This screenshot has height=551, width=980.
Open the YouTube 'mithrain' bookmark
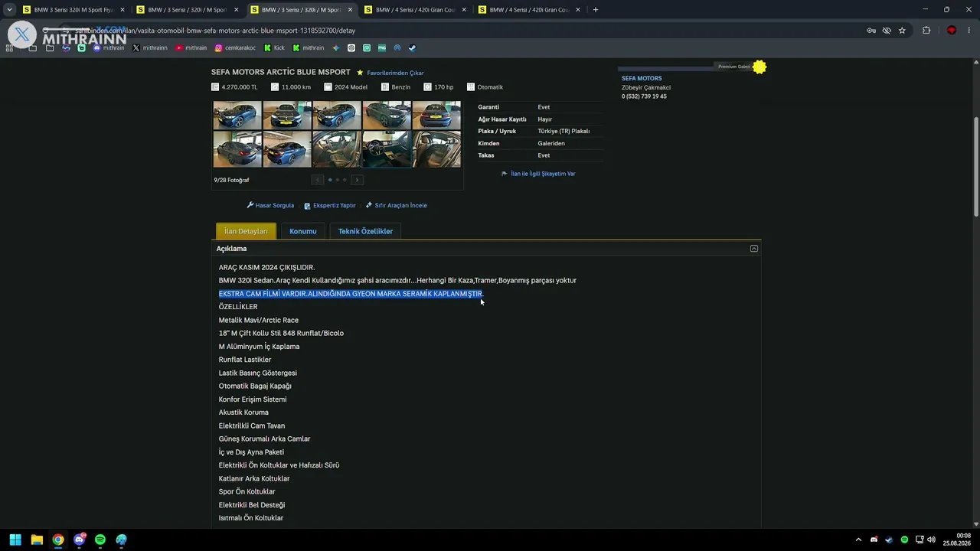coord(191,47)
